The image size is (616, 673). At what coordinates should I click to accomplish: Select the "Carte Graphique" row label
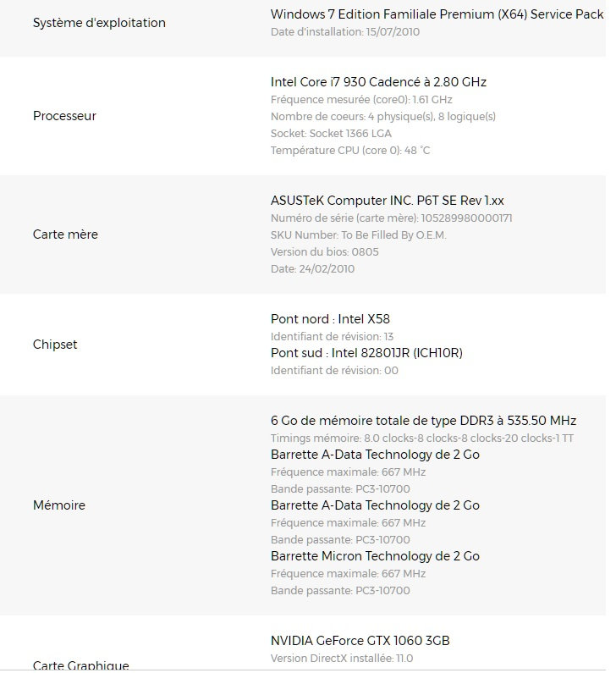coord(80,666)
